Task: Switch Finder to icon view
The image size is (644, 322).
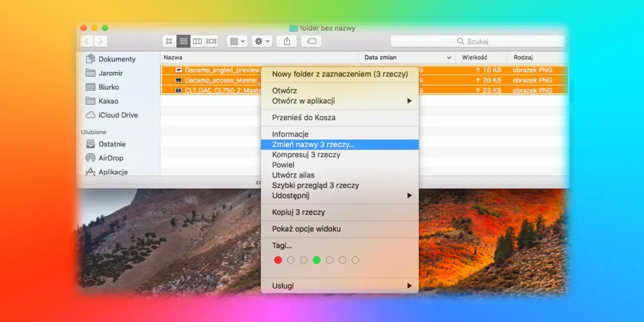Action: pos(169,41)
